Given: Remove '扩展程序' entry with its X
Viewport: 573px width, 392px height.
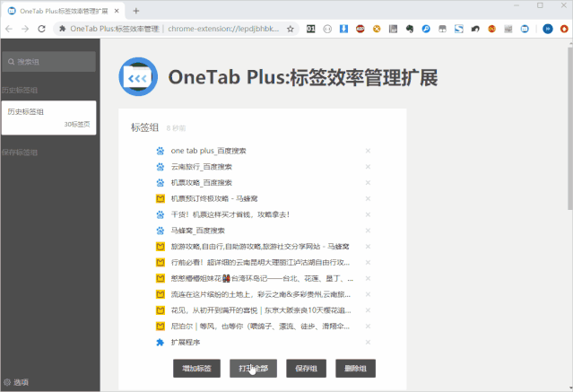Looking at the screenshot, I should [x=368, y=343].
